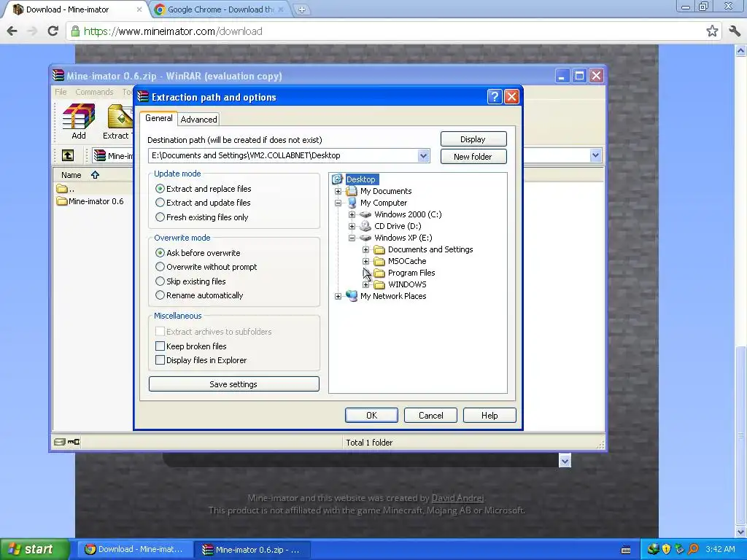Switch to Google Chrome download browser tab

[x=220, y=9]
